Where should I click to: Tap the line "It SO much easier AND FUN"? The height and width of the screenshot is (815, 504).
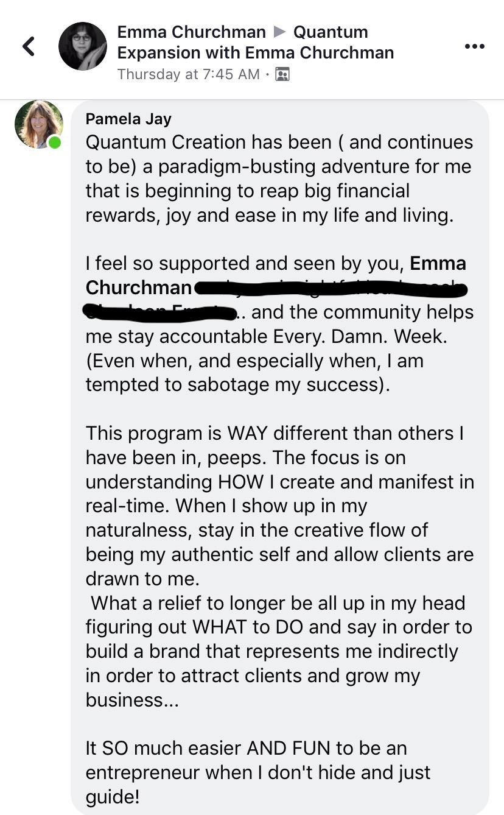point(246,749)
